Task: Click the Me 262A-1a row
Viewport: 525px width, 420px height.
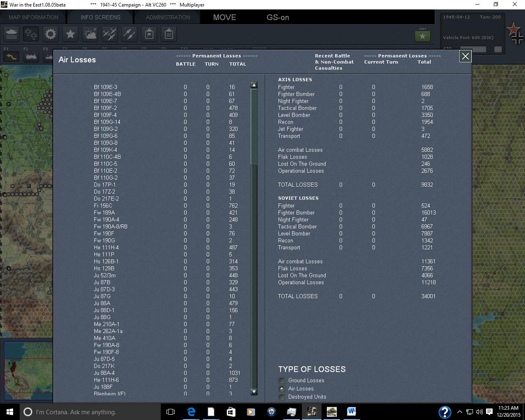Action: tap(163, 331)
